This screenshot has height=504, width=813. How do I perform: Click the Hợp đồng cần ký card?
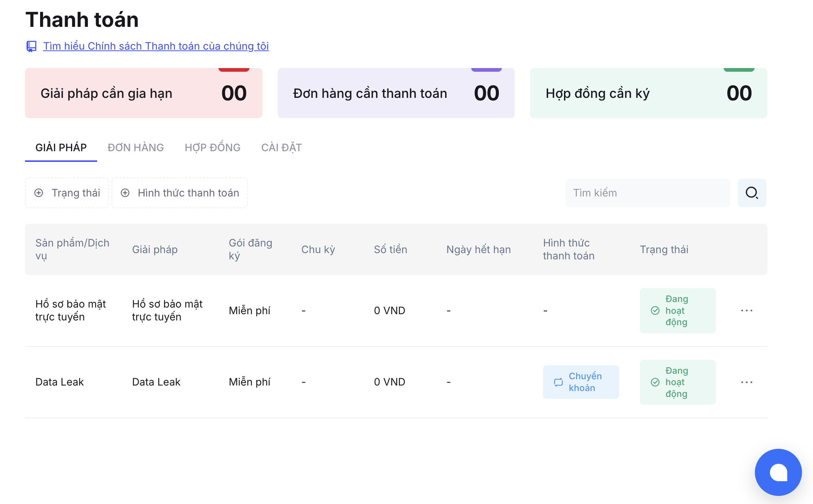[648, 93]
